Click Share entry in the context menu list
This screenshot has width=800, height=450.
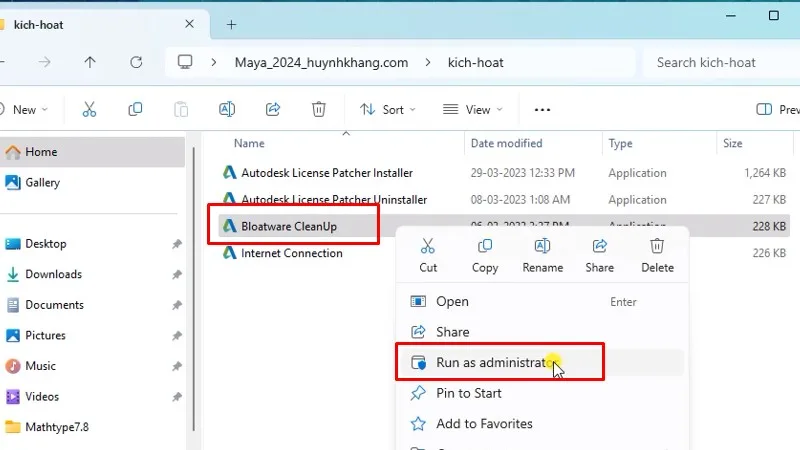point(540,332)
